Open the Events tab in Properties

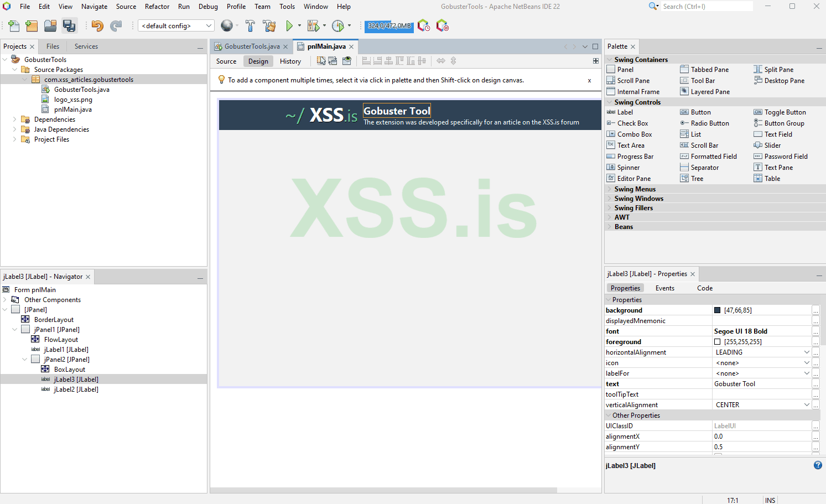(665, 288)
